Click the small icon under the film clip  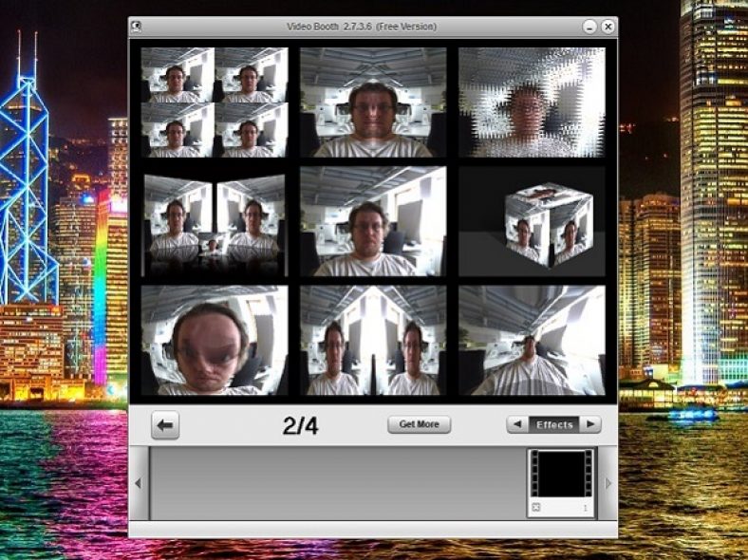coord(536,508)
